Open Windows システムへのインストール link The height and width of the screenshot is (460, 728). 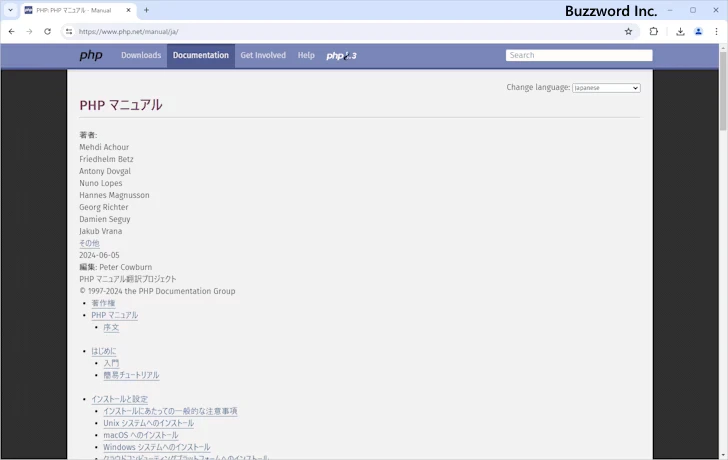[157, 447]
